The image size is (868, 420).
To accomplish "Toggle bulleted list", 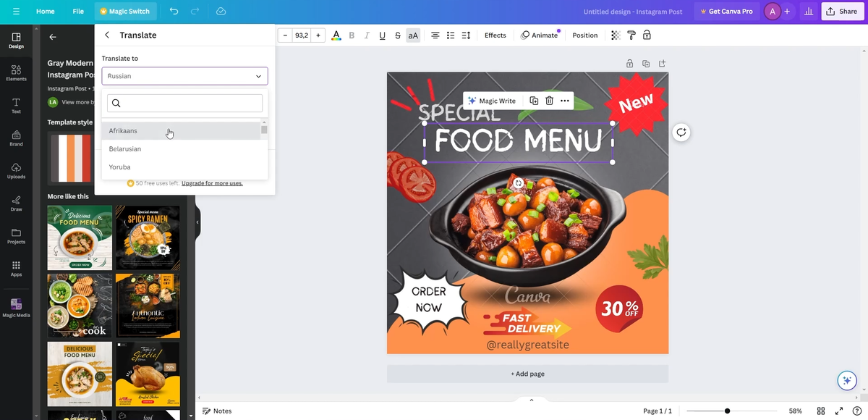I will point(451,35).
